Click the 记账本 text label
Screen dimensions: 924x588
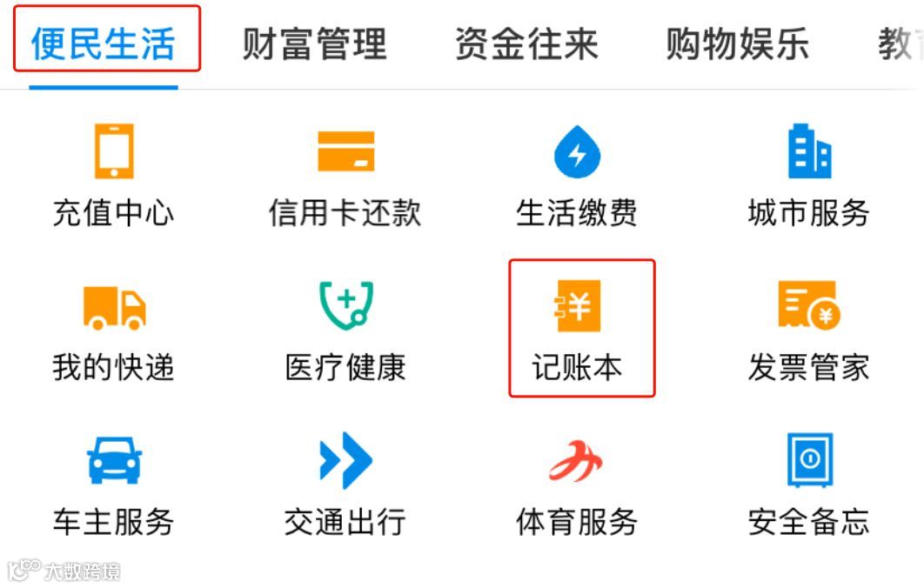[x=577, y=367]
